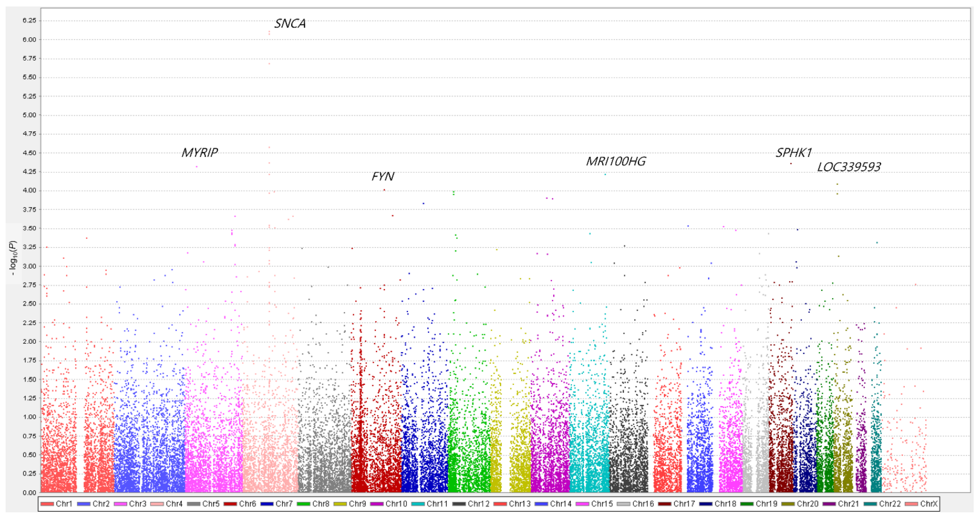The width and height of the screenshot is (980, 521).
Task: Click the MYRIP gene label
Action: coord(200,153)
